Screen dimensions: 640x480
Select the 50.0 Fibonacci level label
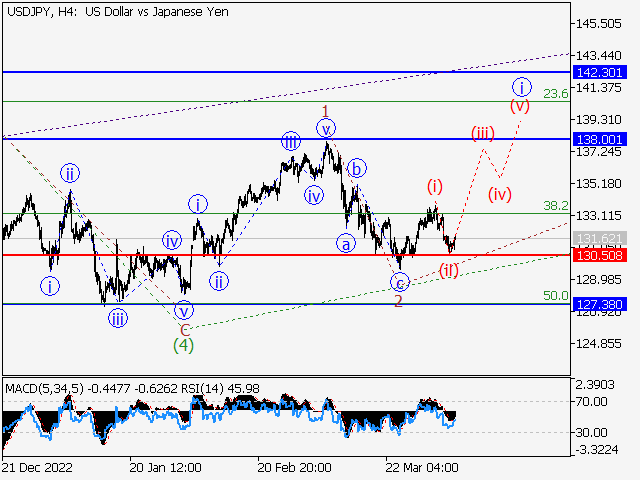pyautogui.click(x=556, y=296)
